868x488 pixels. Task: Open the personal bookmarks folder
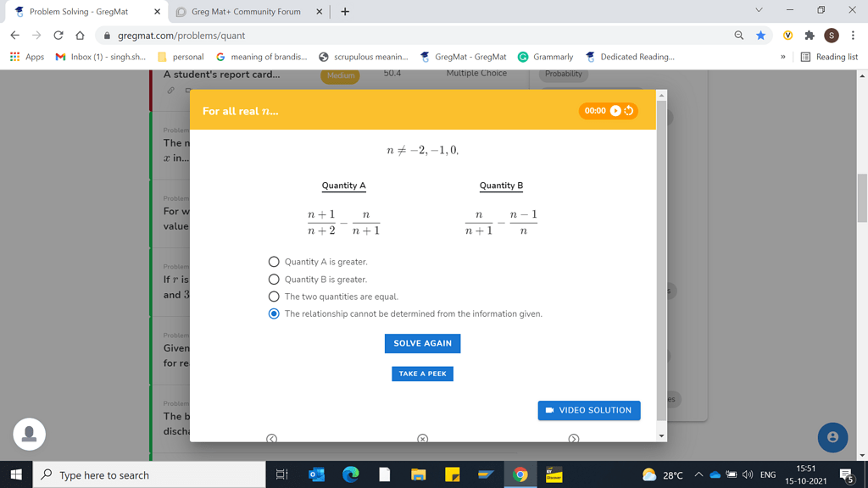pos(181,57)
